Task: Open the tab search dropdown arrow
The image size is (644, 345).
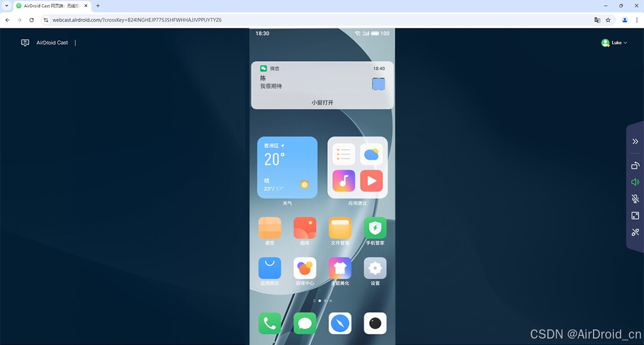Action: point(6,6)
